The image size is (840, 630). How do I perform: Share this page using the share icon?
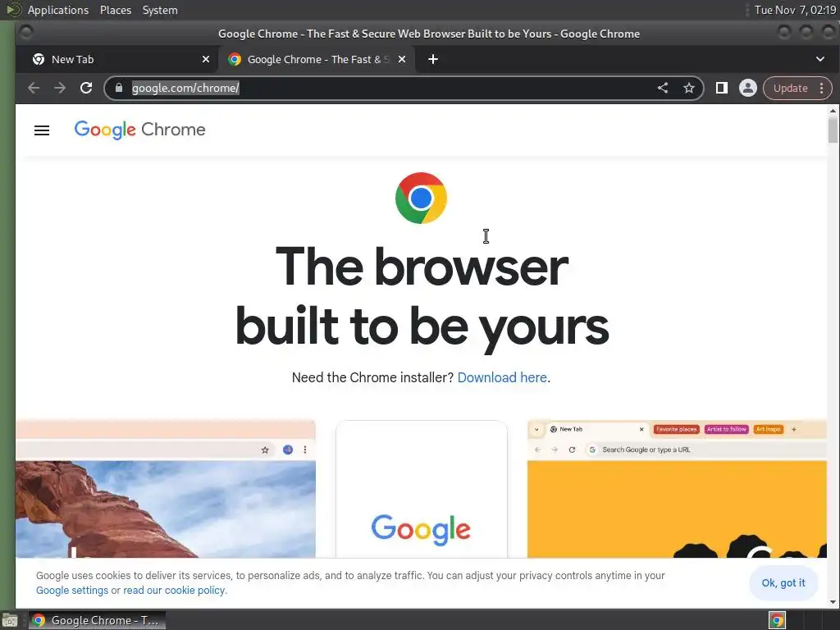coord(663,88)
